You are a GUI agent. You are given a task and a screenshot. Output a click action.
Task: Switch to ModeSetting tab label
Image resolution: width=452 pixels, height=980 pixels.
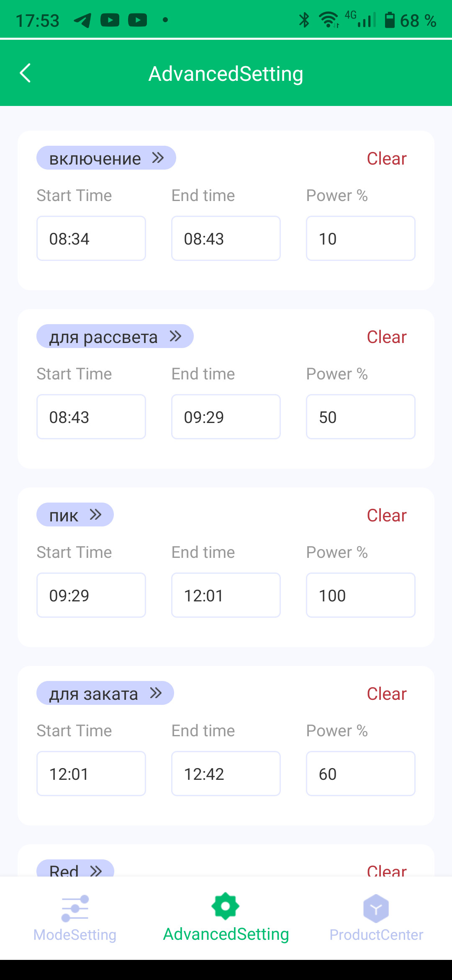(75, 935)
